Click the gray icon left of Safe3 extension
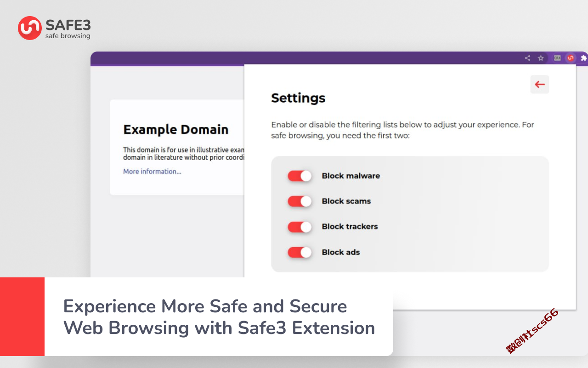The height and width of the screenshot is (368, 588). 557,58
